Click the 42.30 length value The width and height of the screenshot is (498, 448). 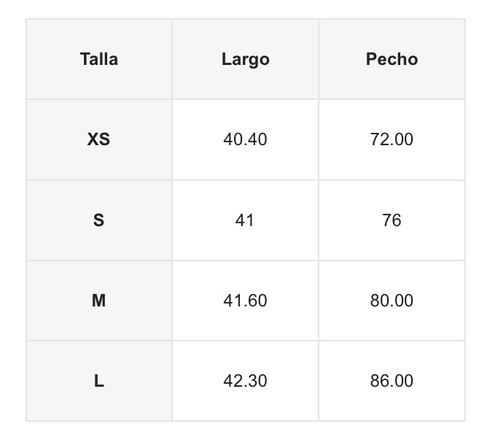click(245, 380)
